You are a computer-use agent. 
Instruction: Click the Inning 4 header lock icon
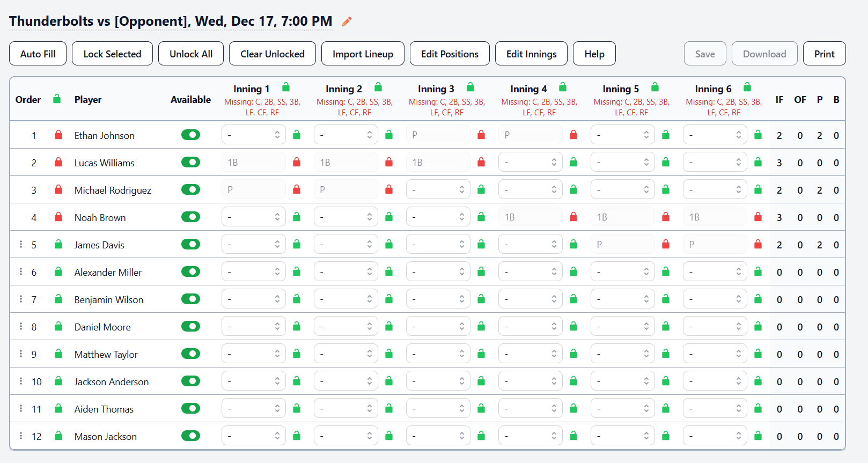563,87
